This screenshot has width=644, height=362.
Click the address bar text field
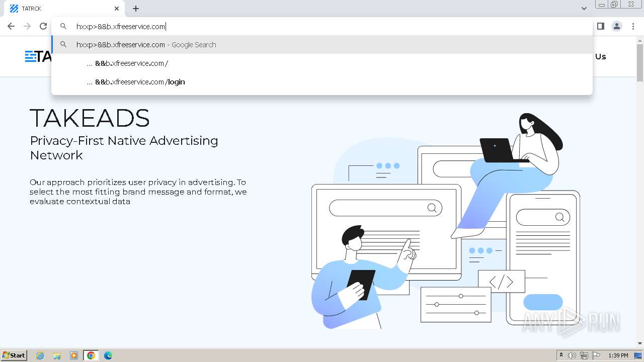point(322,26)
